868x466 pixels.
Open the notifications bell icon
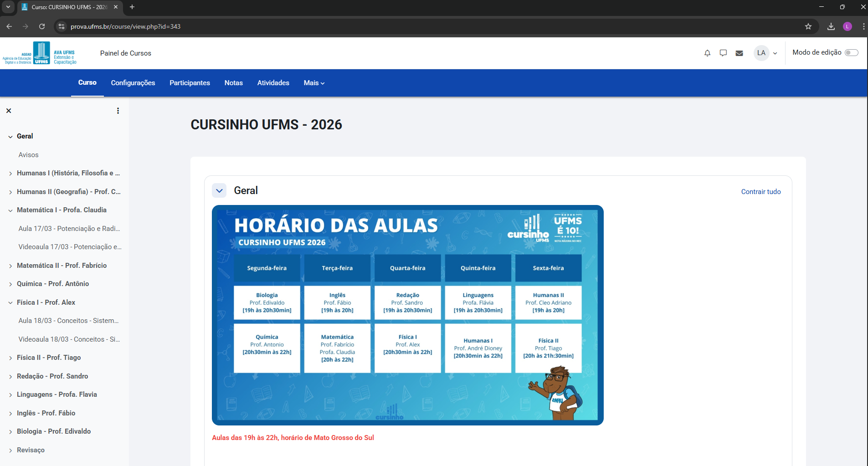tap(707, 53)
